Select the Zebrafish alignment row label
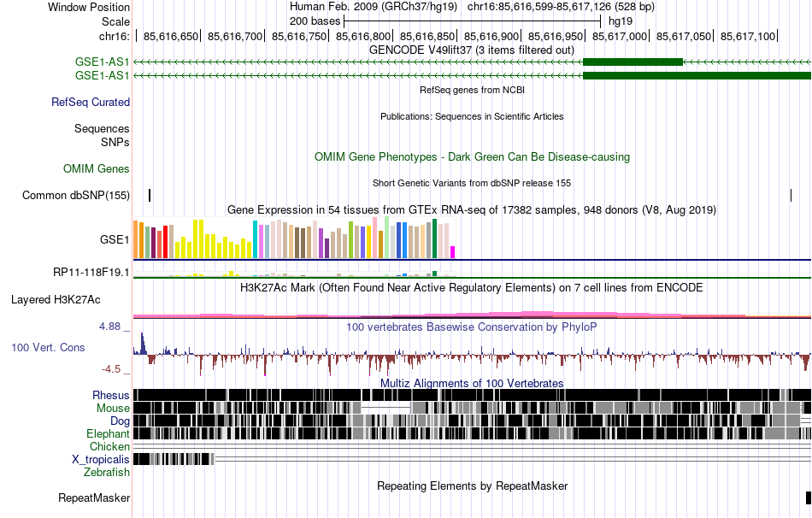 pyautogui.click(x=107, y=472)
